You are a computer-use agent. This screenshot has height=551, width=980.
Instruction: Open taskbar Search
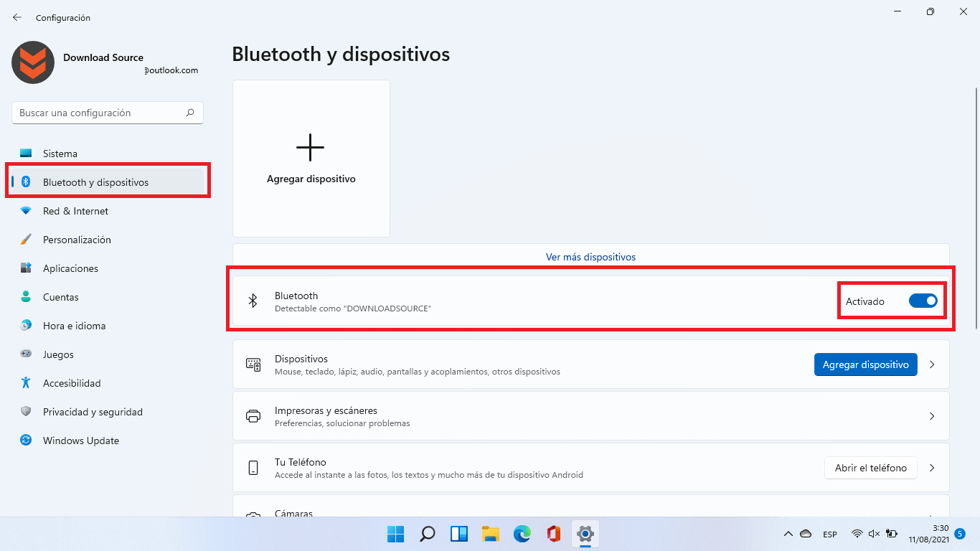tap(428, 534)
